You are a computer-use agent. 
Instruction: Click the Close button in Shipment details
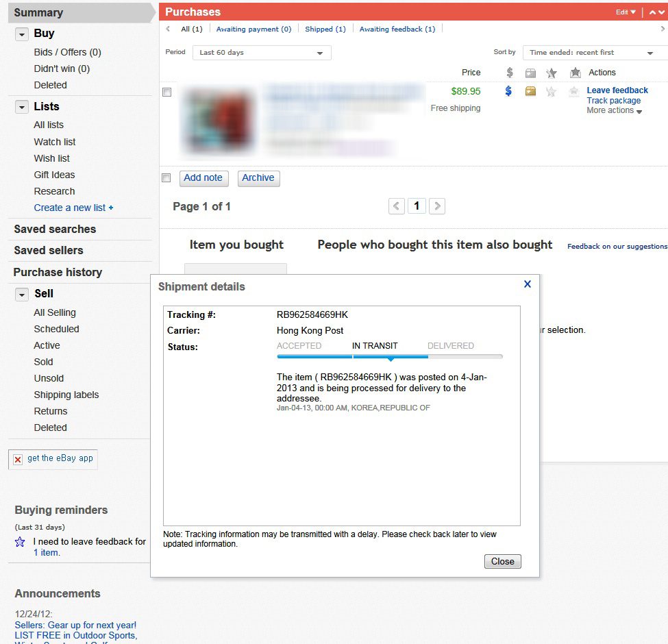pyautogui.click(x=503, y=561)
